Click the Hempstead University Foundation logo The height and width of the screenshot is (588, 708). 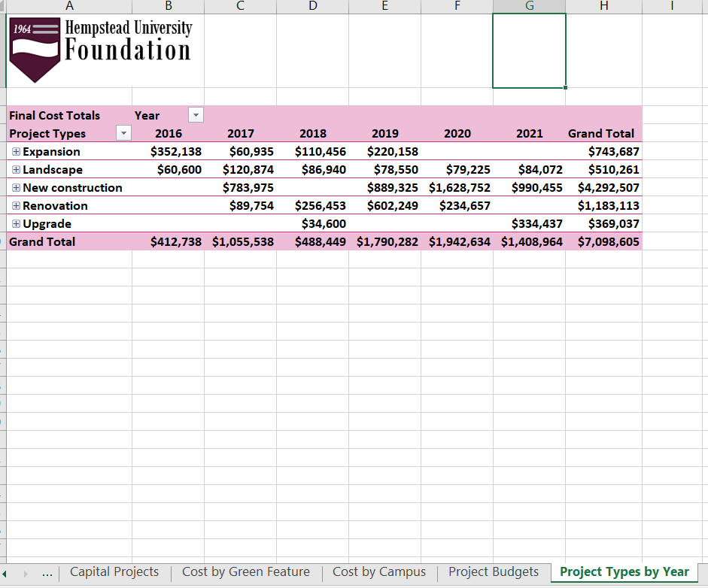pos(102,49)
